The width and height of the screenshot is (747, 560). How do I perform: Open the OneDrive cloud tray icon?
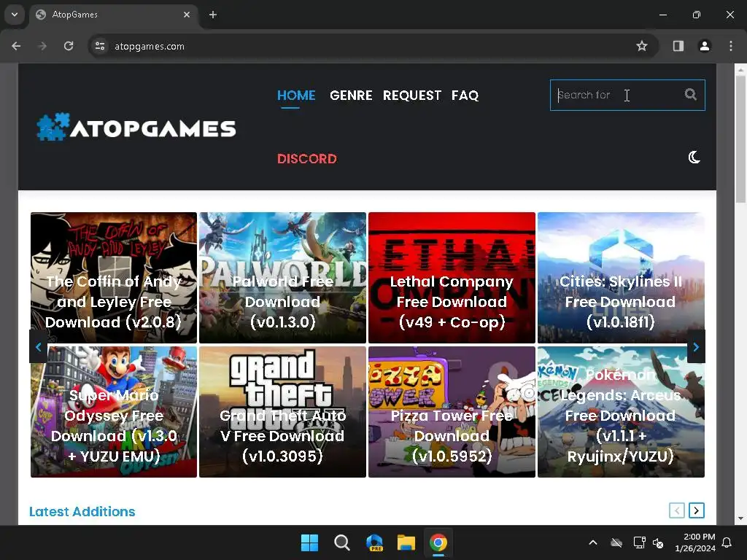(x=616, y=542)
